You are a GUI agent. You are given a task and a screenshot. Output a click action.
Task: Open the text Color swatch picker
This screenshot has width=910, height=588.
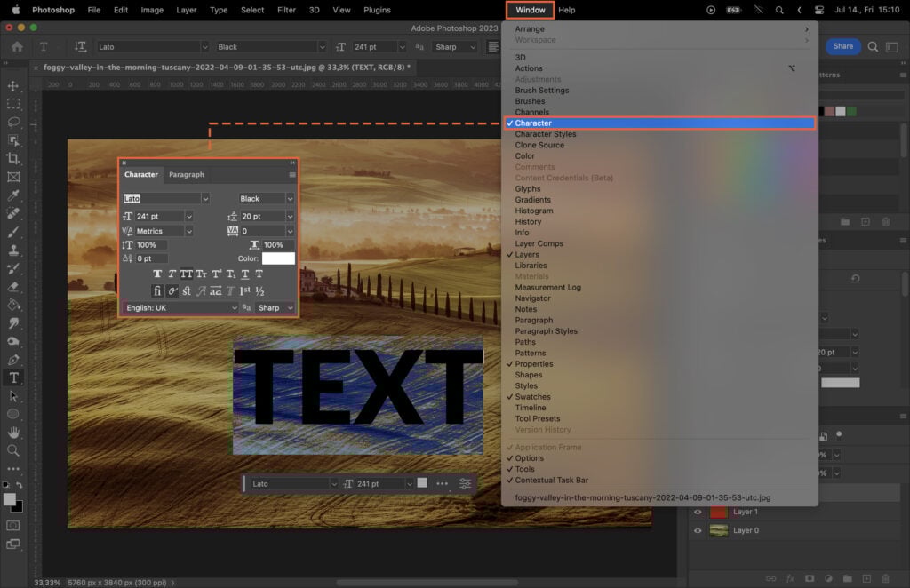pyautogui.click(x=278, y=258)
